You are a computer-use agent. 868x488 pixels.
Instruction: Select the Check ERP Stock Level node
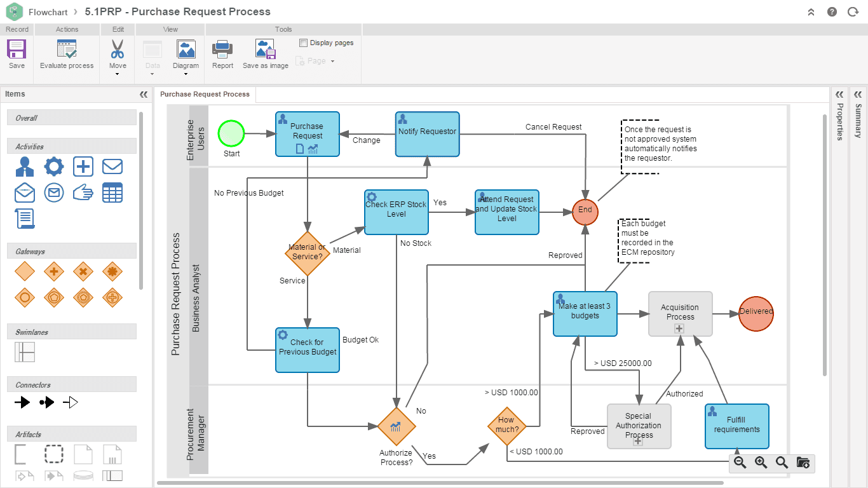click(x=397, y=212)
